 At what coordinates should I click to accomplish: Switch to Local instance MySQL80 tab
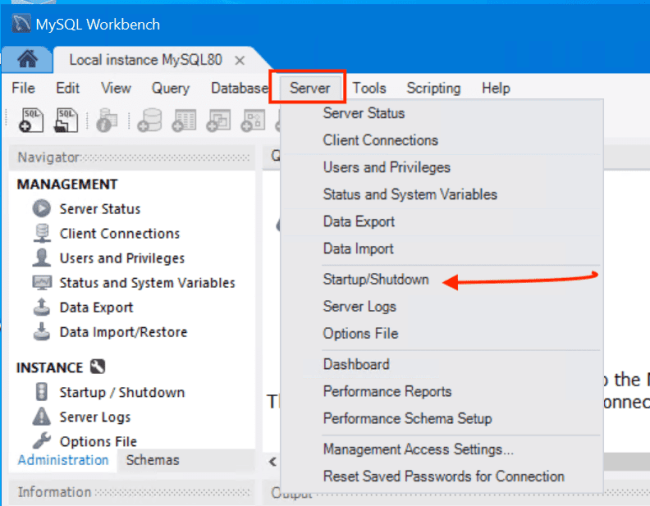pos(146,60)
